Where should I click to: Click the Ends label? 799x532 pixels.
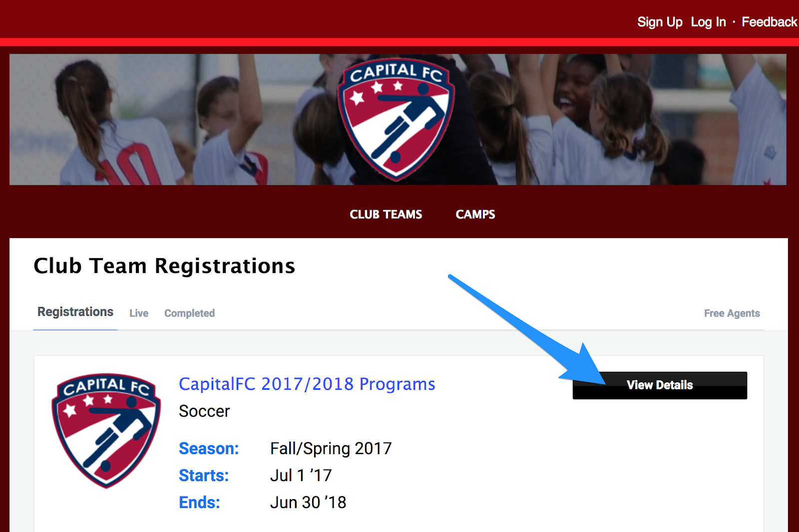click(199, 503)
